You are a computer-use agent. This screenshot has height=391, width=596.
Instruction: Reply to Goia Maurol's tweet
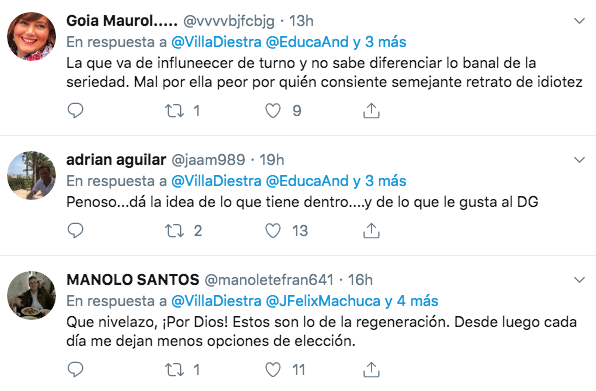tap(75, 111)
